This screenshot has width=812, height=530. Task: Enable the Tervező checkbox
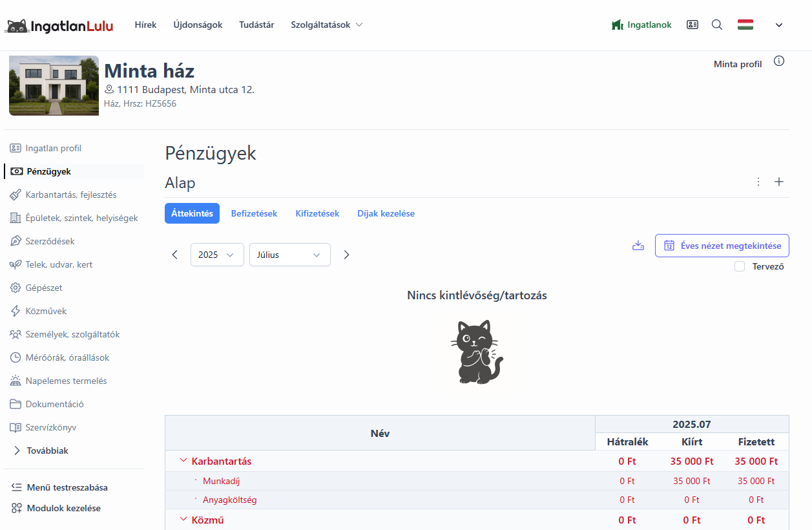click(740, 266)
